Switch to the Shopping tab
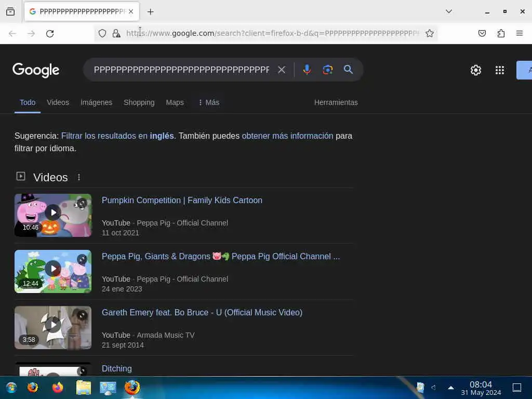This screenshot has height=399, width=532. 139,102
